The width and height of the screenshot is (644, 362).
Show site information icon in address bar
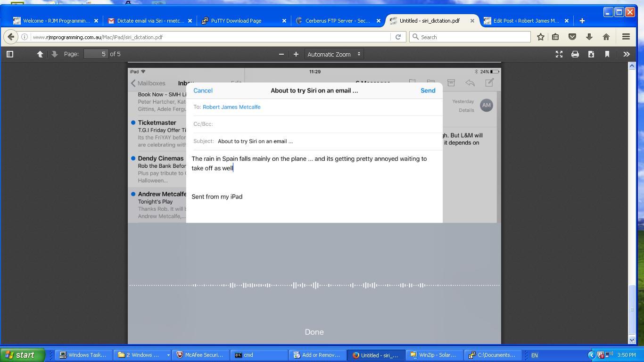(x=25, y=37)
